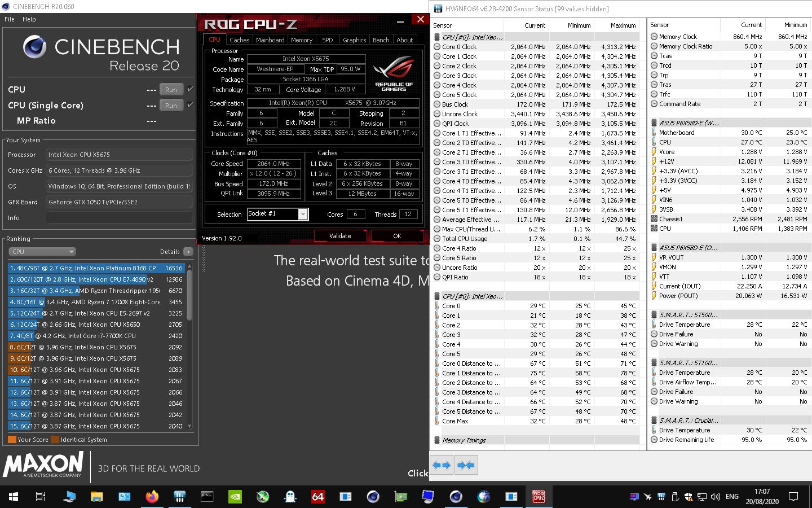Toggle the CPU (Single Core) test checkbox
This screenshot has height=508, width=812.
190,105
